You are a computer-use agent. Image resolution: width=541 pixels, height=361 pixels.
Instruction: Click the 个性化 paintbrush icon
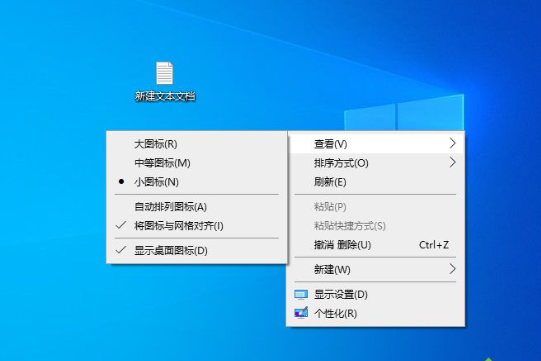pyautogui.click(x=301, y=313)
